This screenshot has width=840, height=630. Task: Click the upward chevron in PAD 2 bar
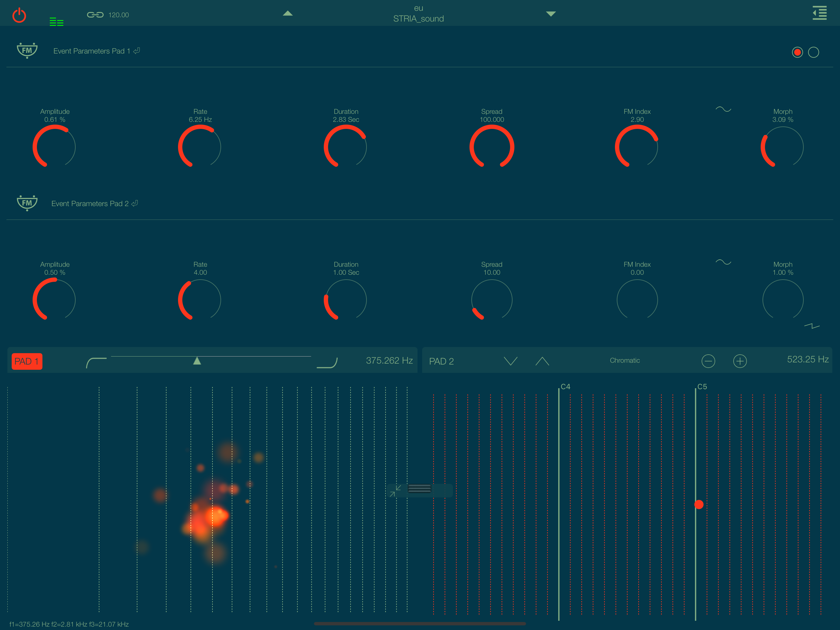pyautogui.click(x=542, y=361)
